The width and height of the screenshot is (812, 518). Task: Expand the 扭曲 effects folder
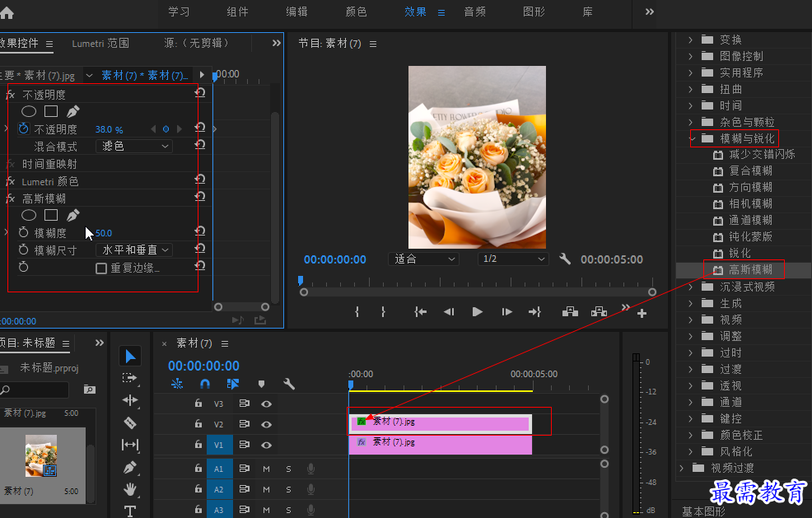(690, 89)
